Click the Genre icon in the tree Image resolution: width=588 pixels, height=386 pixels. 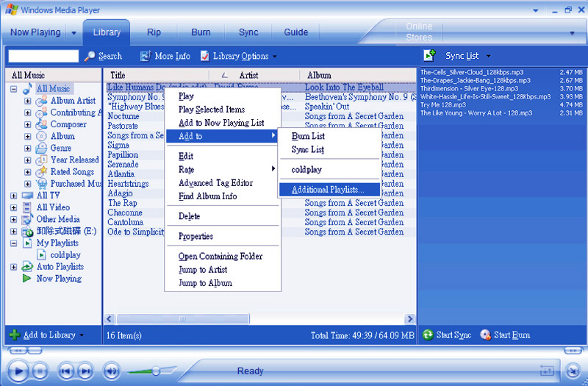tap(41, 149)
